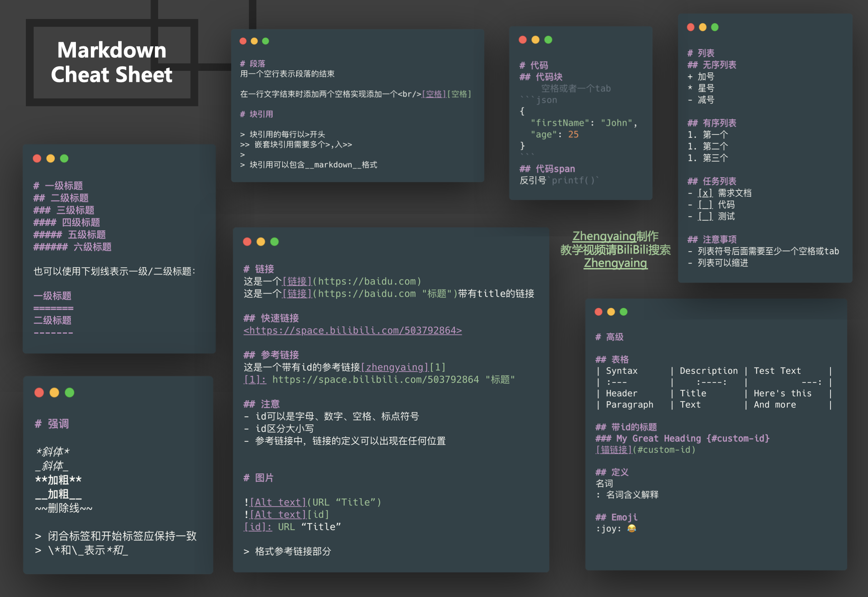Click the [链接] link with title 标题
The width and height of the screenshot is (868, 597).
[297, 294]
